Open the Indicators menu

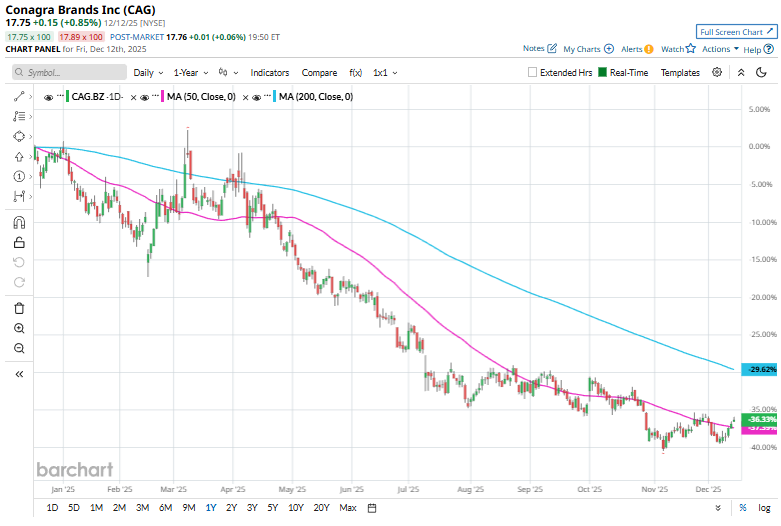coord(269,73)
